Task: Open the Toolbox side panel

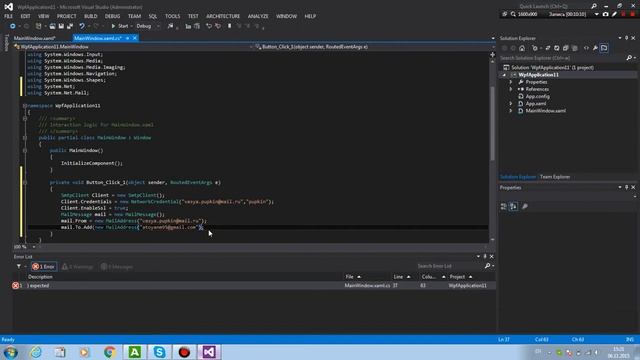Action: coord(6,42)
